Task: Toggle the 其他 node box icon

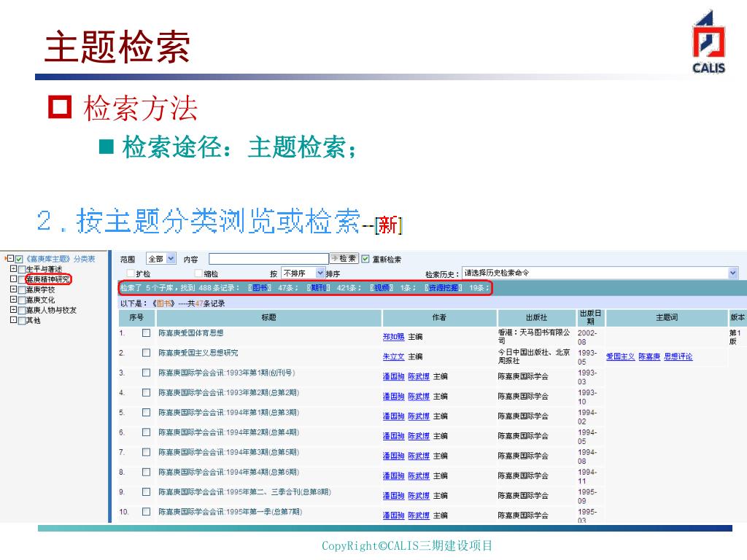Action: (13, 320)
